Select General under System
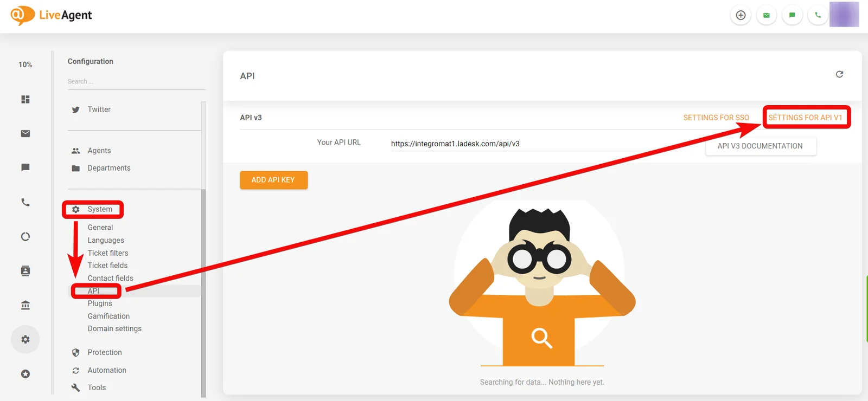 click(100, 228)
